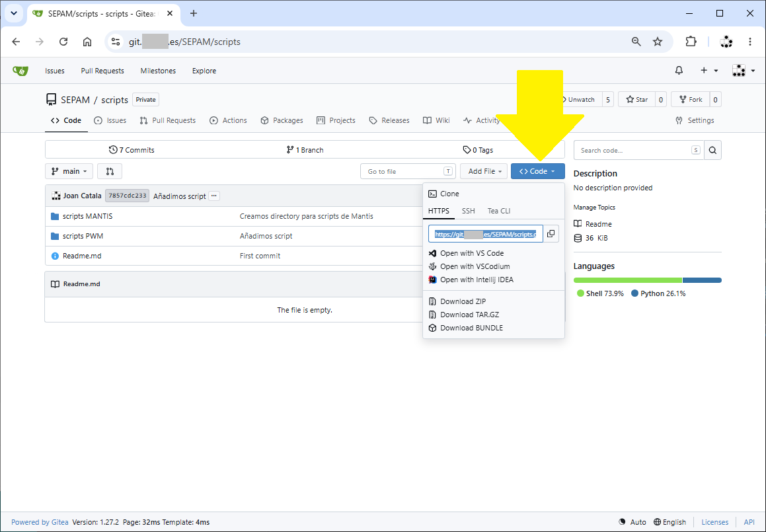Image resolution: width=766 pixels, height=532 pixels.
Task: Click the Readme.md file info icon
Action: [55, 256]
